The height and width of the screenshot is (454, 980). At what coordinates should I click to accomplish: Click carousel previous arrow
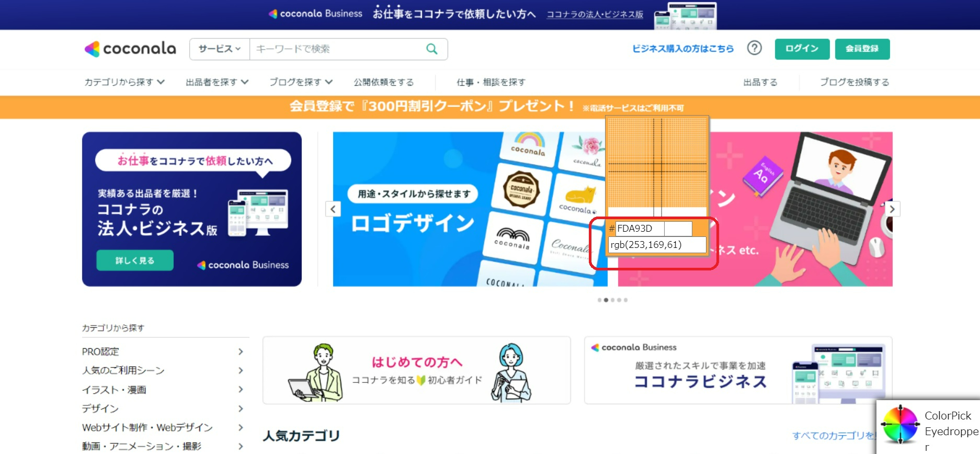pos(333,209)
